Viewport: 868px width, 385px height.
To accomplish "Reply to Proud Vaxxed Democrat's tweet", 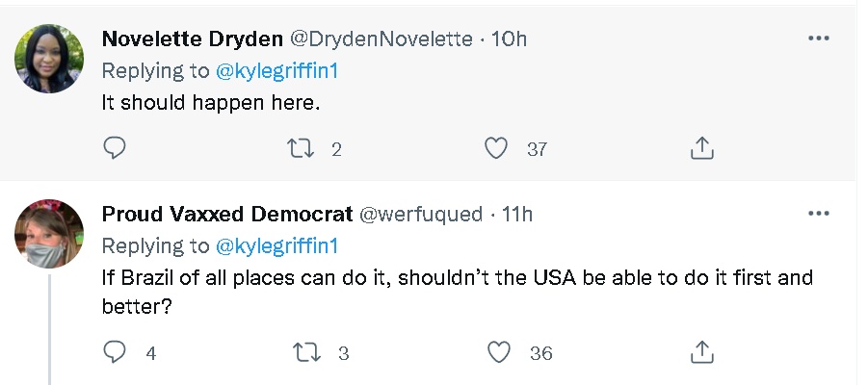I will (115, 352).
